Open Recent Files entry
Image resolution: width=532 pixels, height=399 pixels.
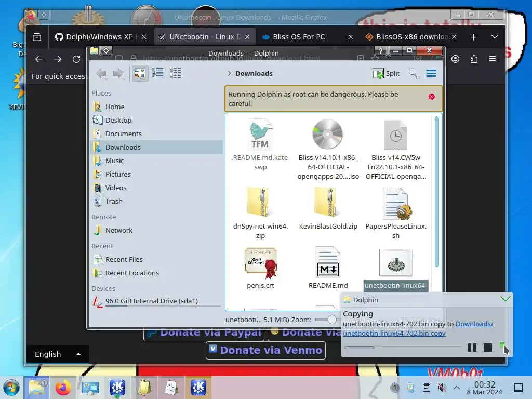(x=156, y=260)
